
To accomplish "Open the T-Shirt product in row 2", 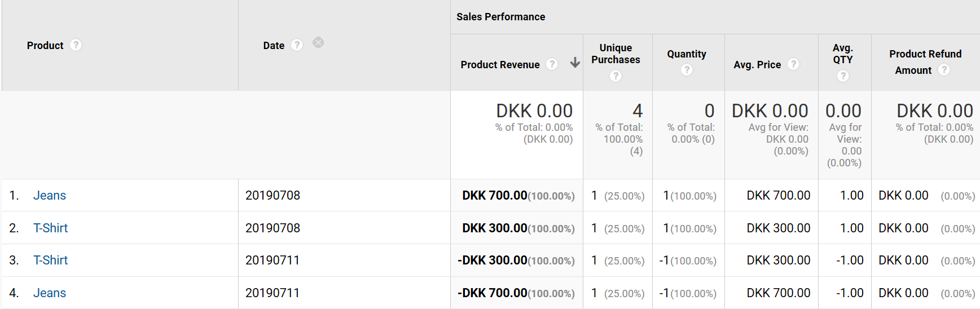I will click(50, 228).
